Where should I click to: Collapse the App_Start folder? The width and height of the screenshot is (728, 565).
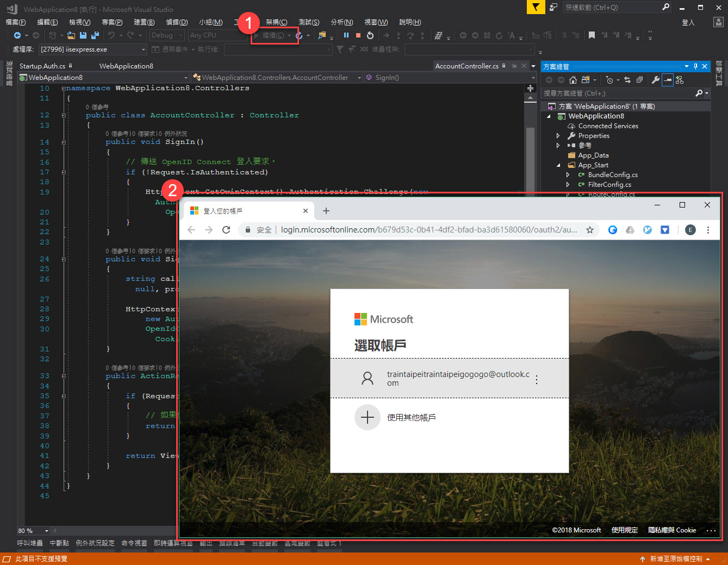pyautogui.click(x=558, y=165)
